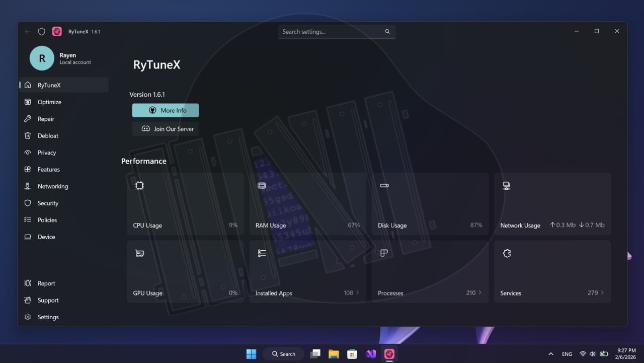The width and height of the screenshot is (644, 363).
Task: Click the Privacy eye icon
Action: 28,153
